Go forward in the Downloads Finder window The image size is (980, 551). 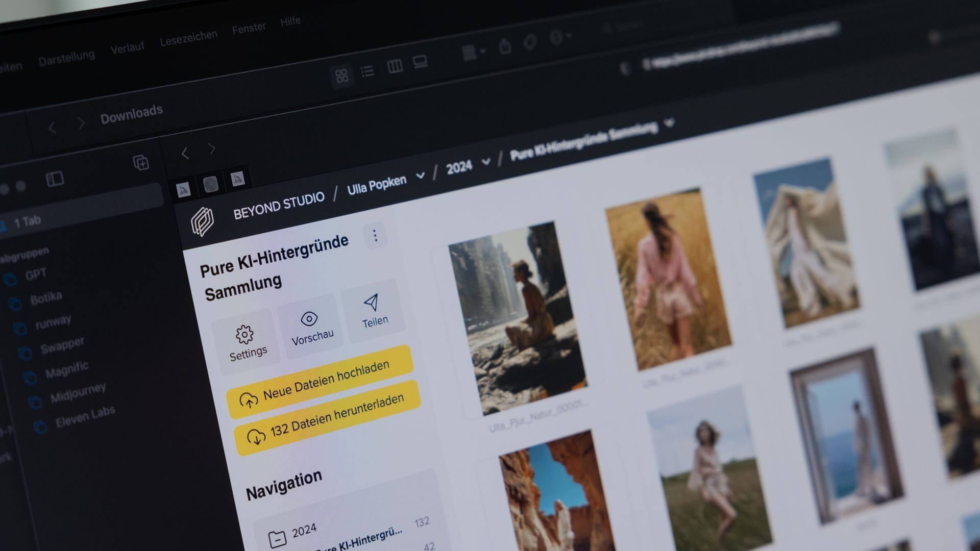(81, 123)
